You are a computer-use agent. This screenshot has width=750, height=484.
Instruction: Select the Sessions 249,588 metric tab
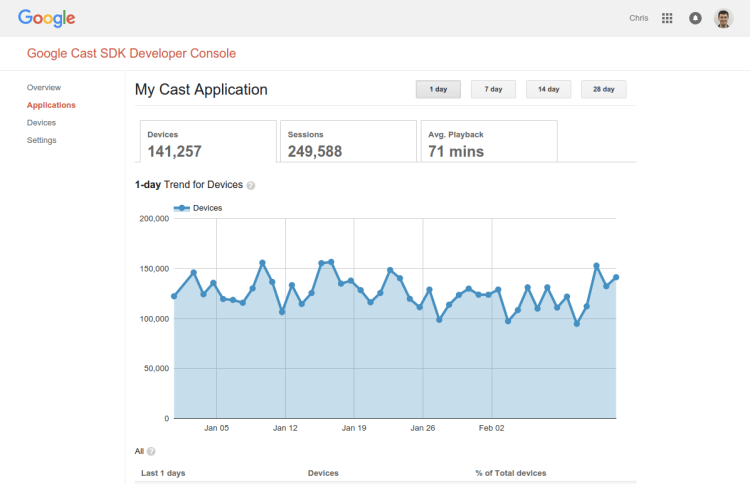tap(348, 142)
